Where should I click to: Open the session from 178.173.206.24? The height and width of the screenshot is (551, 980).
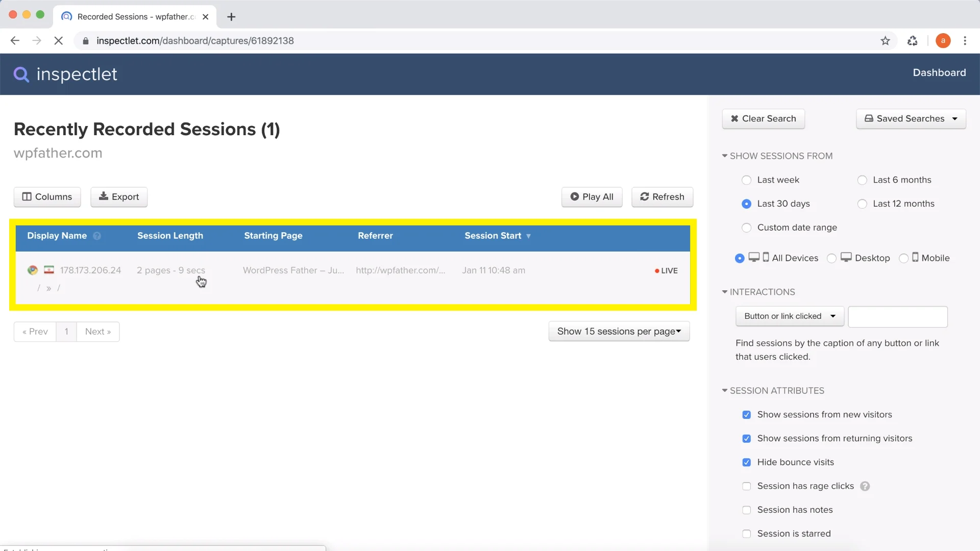pos(90,270)
